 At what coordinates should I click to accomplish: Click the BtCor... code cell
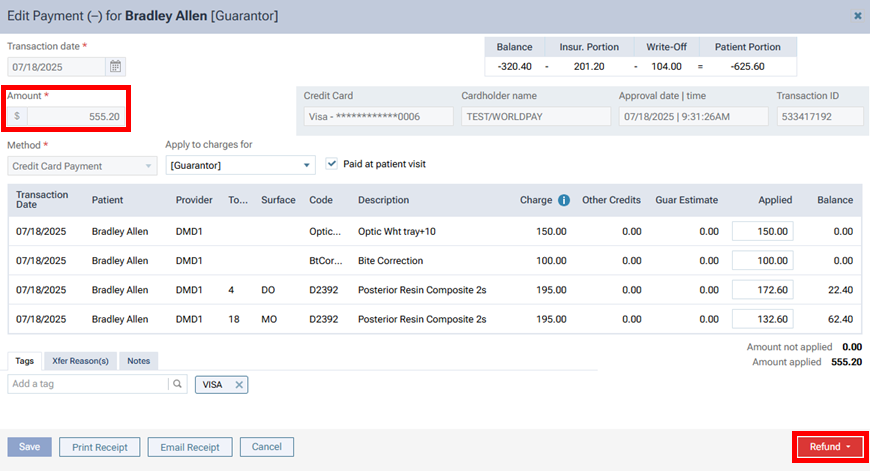click(x=326, y=261)
